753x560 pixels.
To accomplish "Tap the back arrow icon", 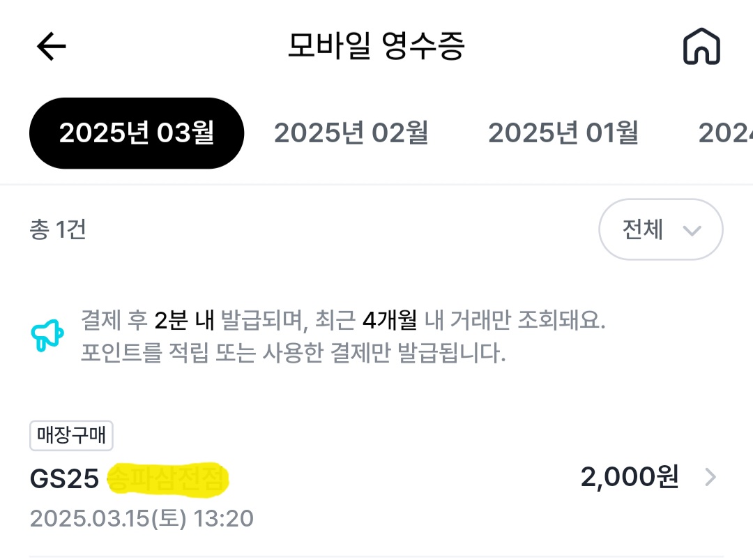I will [x=51, y=47].
